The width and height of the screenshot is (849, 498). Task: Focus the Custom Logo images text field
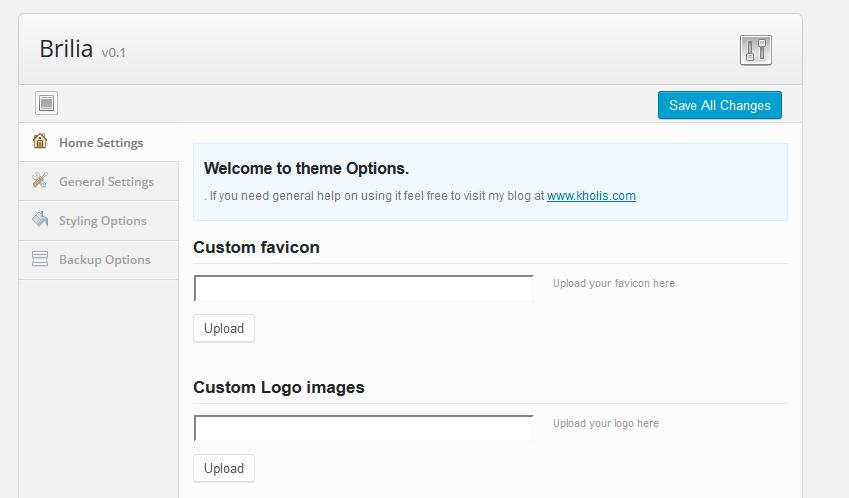pos(363,429)
